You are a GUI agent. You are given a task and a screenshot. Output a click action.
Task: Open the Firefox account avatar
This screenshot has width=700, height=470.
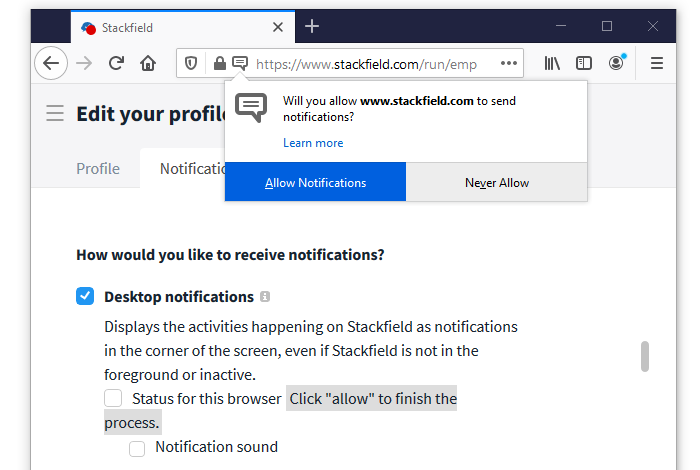pyautogui.click(x=617, y=63)
